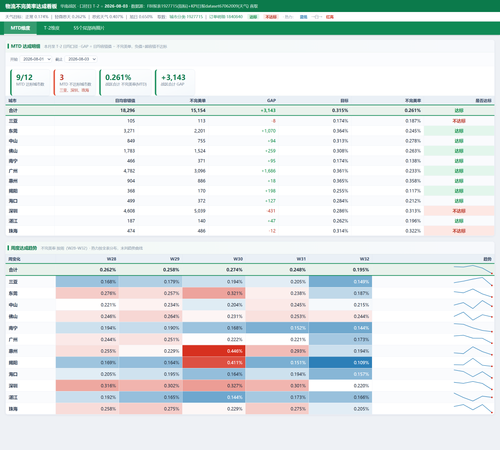This screenshot has width=500, height=450.
Task: Click the GAP column header in MTD table
Action: pyautogui.click(x=271, y=100)
